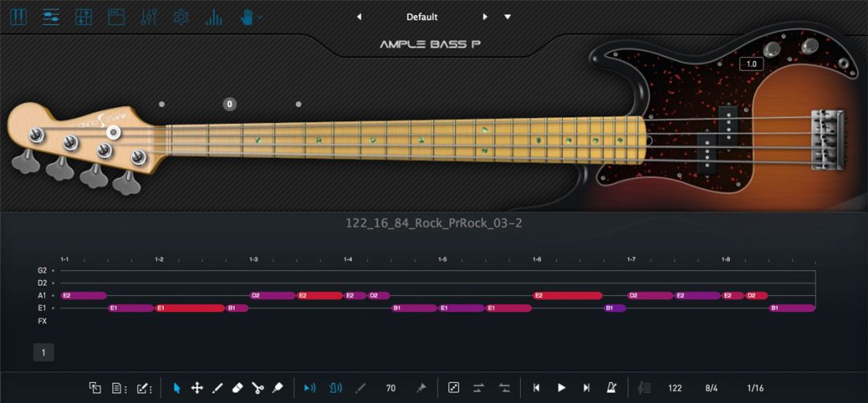
Task: Open the 1/16 grid selector
Action: point(755,388)
